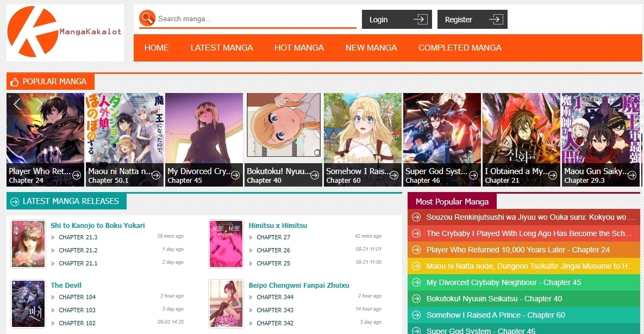644x334 pixels.
Task: Read Beipo Chengwei CHAPTER 342
Action: pos(275,323)
